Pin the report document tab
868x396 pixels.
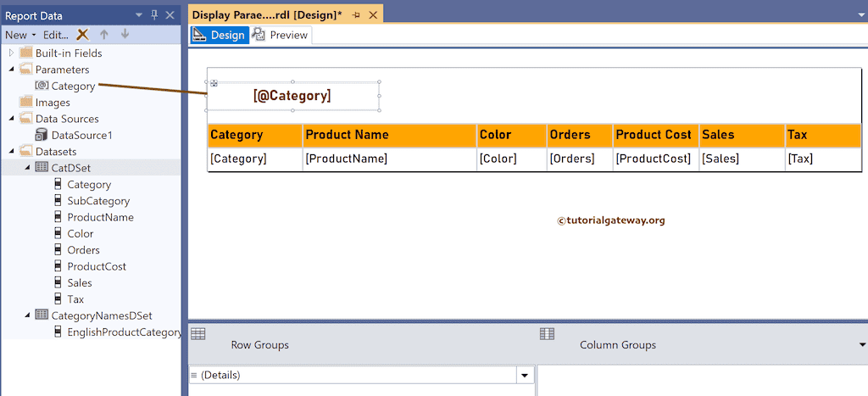[356, 15]
